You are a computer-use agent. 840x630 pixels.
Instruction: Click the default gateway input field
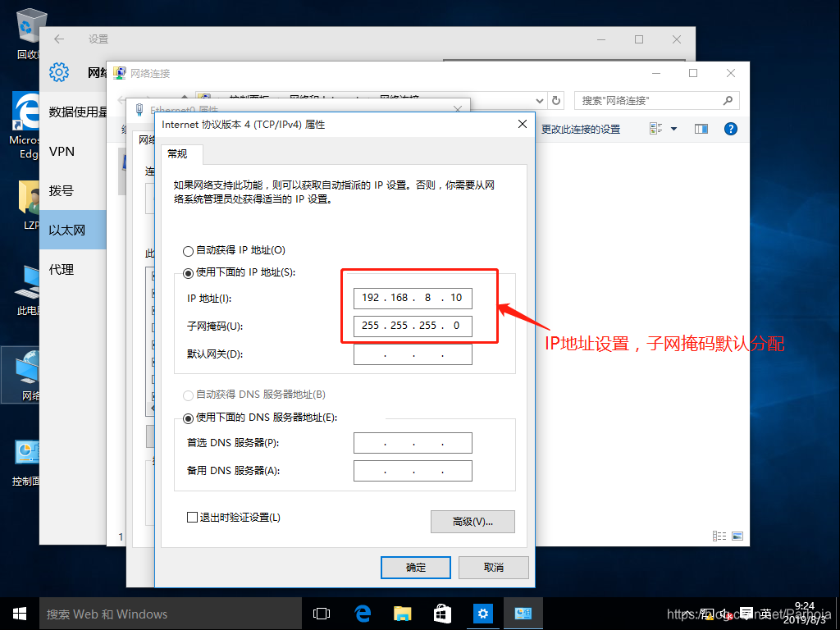point(413,354)
